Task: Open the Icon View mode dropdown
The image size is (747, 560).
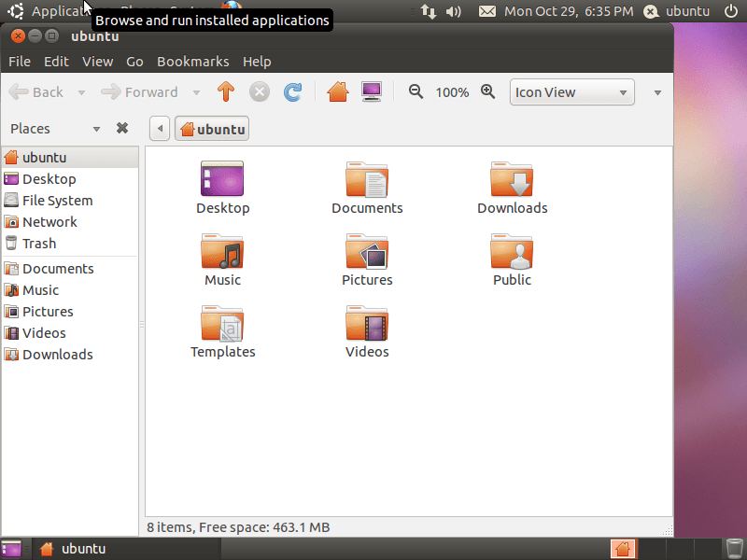Action: coord(571,91)
